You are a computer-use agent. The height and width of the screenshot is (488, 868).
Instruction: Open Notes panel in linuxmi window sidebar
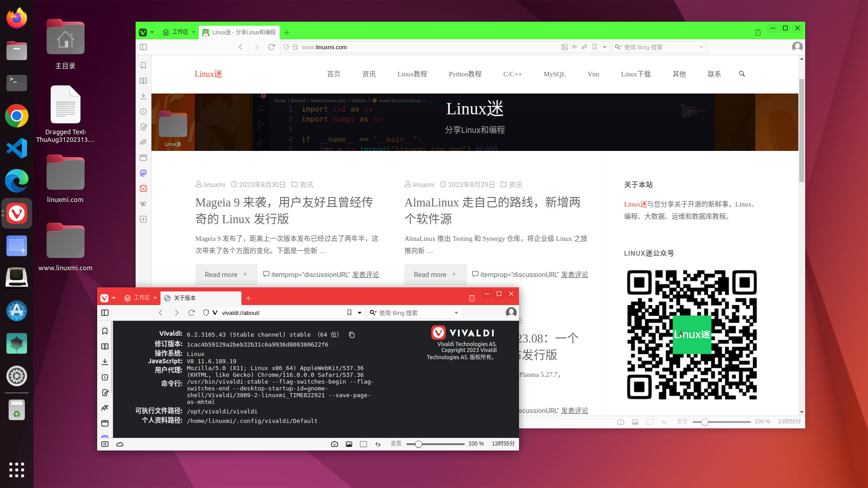point(143,127)
